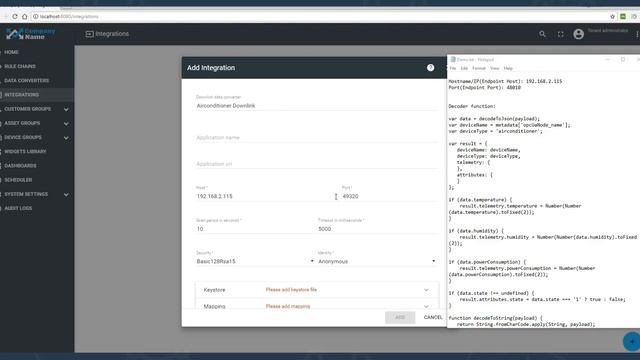The width and height of the screenshot is (640, 360).
Task: Expand the Keystore panel
Action: click(316, 290)
